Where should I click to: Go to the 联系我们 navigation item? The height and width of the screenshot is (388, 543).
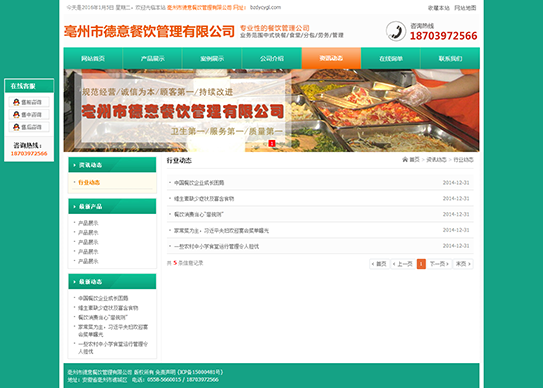coord(450,59)
